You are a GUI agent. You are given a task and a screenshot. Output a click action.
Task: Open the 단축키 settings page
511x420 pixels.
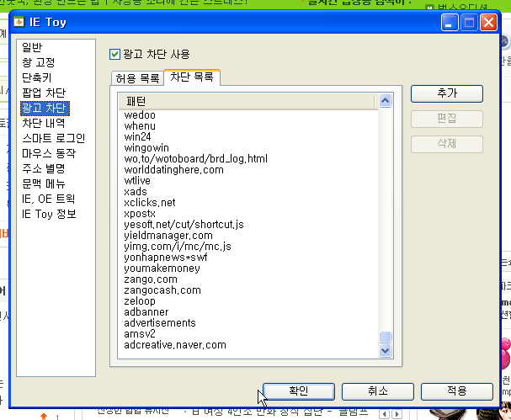36,77
